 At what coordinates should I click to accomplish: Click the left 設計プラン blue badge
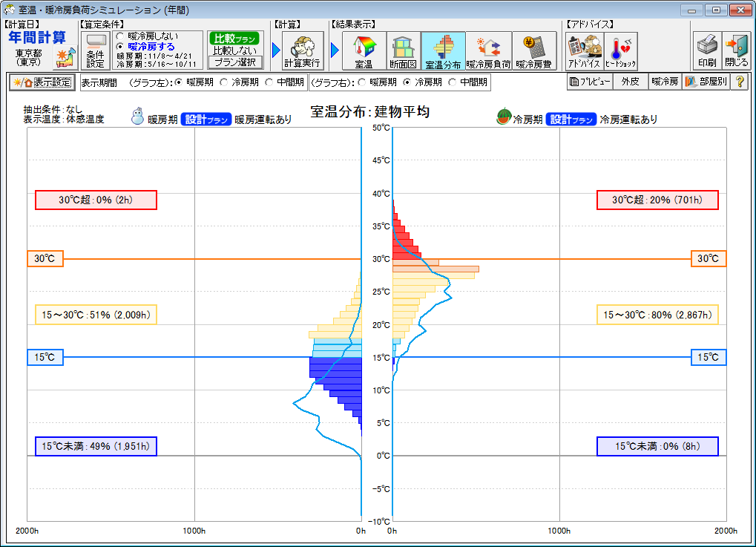206,119
